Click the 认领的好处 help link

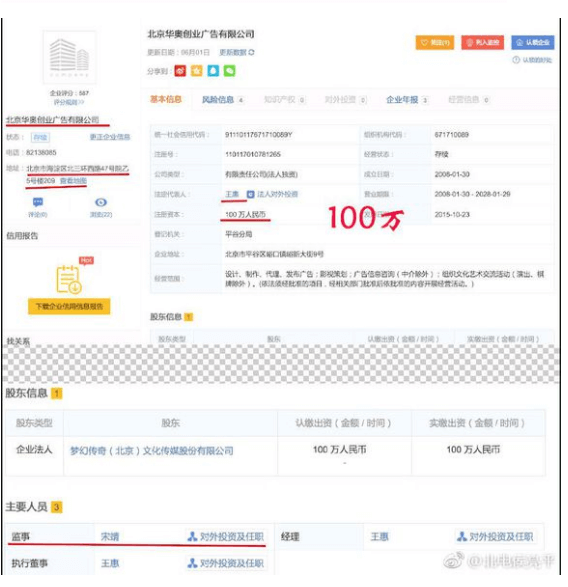click(x=532, y=60)
